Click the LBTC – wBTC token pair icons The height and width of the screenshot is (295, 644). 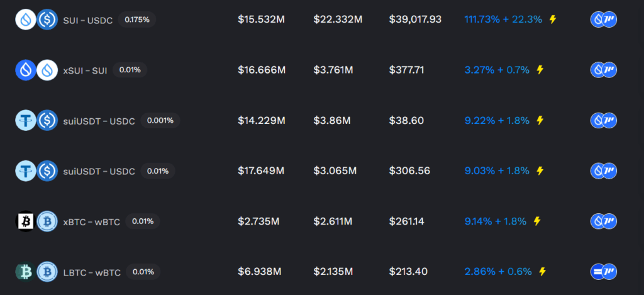tap(36, 271)
